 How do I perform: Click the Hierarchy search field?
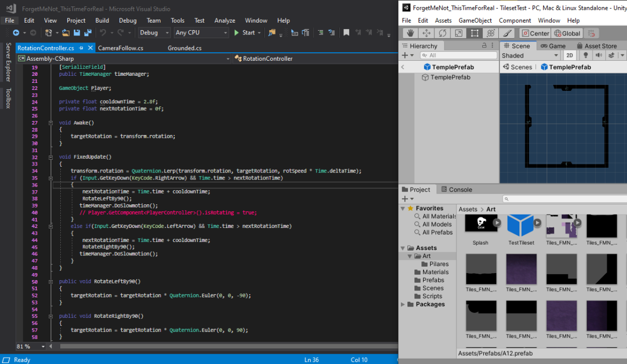coord(458,55)
